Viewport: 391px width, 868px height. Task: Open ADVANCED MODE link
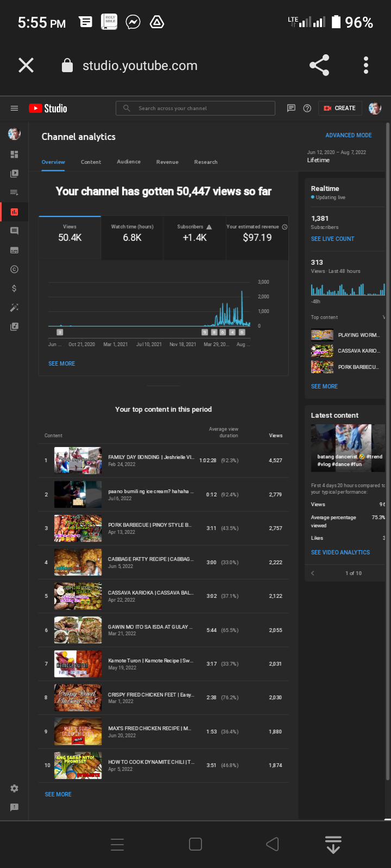(x=349, y=135)
